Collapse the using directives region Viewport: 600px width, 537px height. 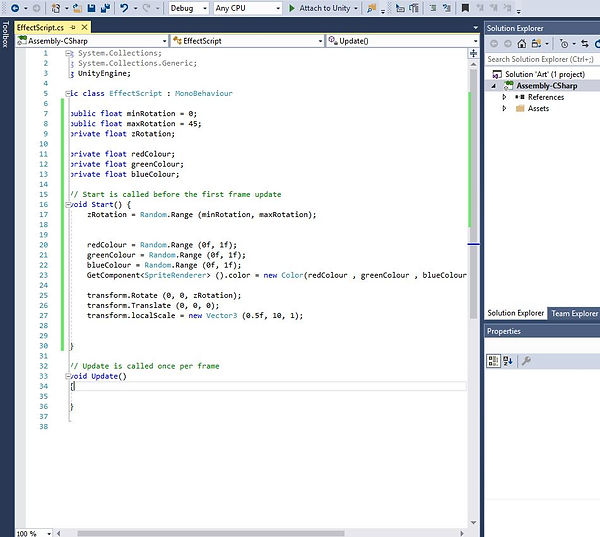68,53
